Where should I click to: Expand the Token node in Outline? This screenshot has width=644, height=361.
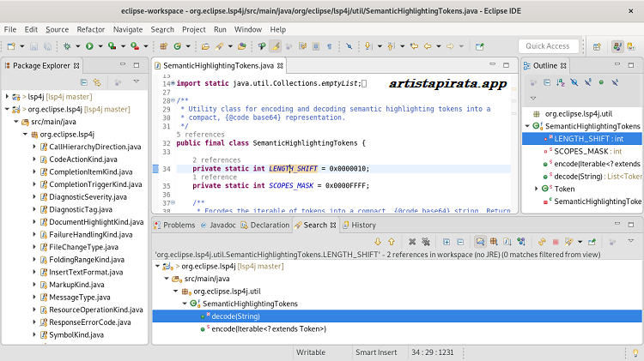point(536,189)
